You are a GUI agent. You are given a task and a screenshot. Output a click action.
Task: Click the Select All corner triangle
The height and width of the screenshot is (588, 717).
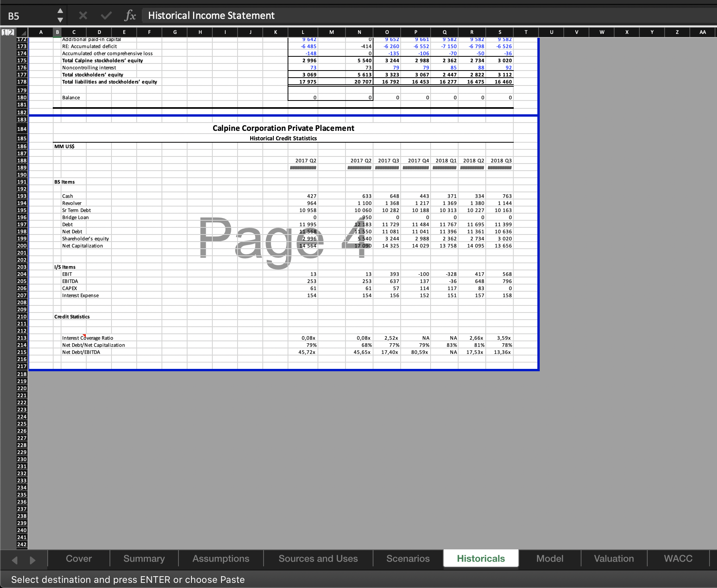[23, 32]
